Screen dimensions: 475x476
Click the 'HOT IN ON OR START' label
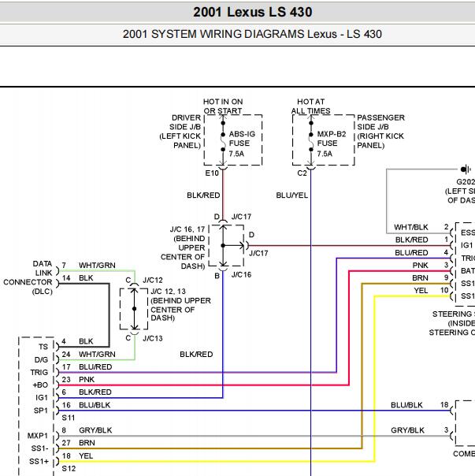pyautogui.click(x=223, y=106)
